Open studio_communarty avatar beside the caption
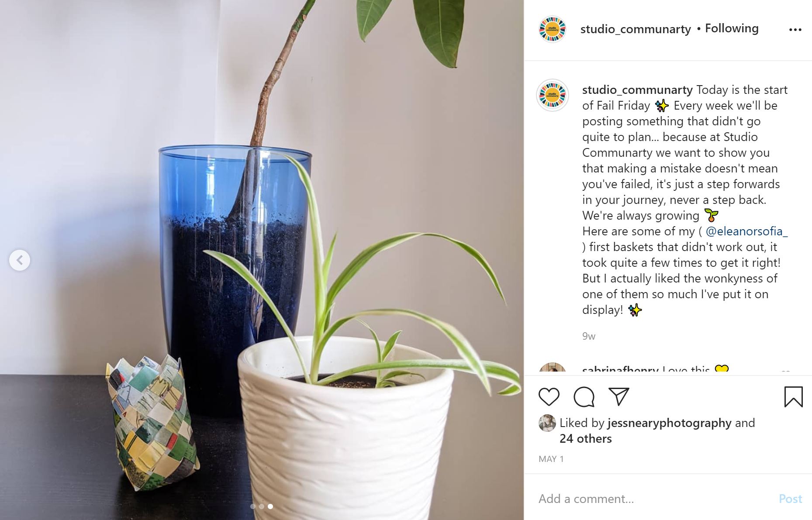Viewport: 812px width, 520px height. click(553, 95)
